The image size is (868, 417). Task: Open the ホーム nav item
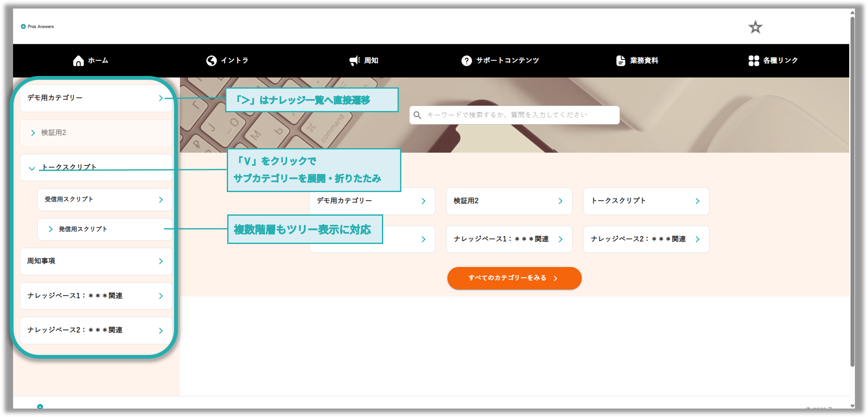click(91, 61)
